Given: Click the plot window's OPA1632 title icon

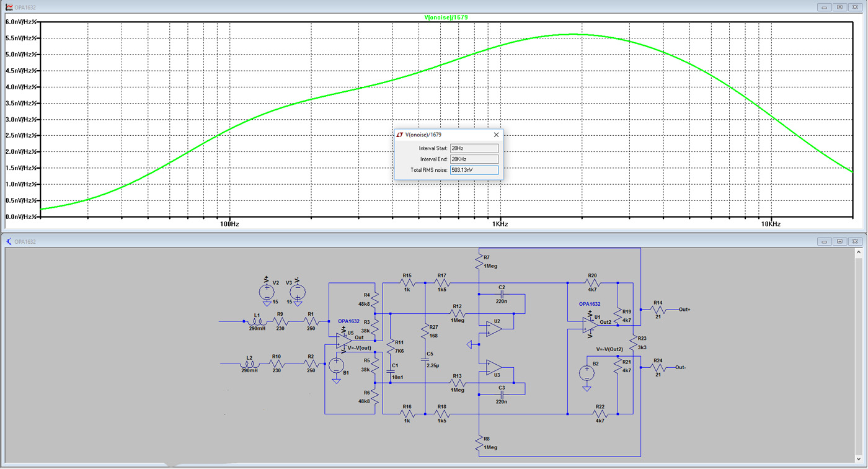Looking at the screenshot, I should (9, 7).
